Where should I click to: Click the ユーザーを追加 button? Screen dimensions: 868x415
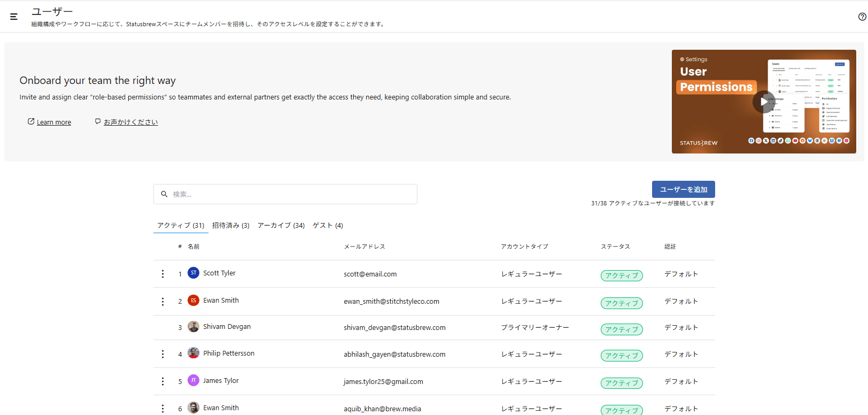[684, 189]
